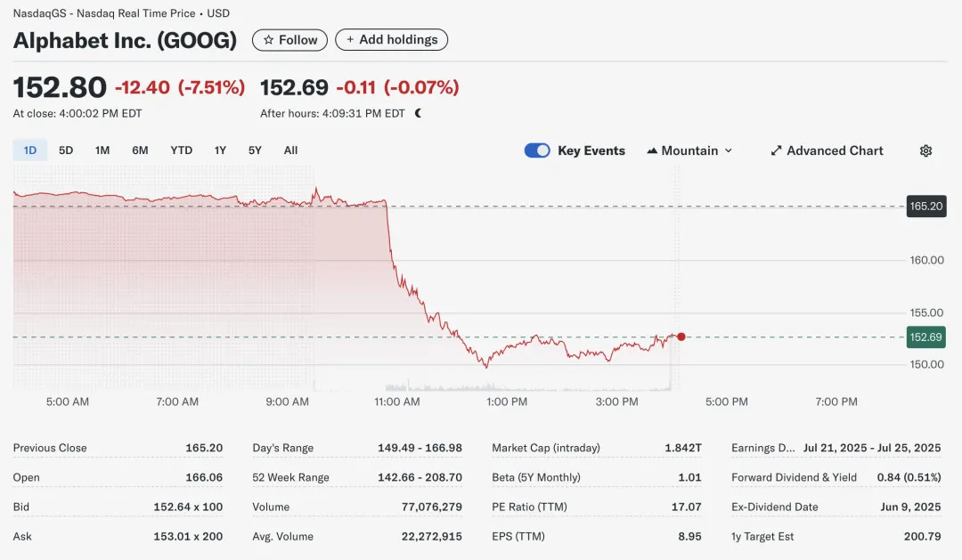Follow Alphabet Inc. stock
Image resolution: width=962 pixels, height=560 pixels.
(289, 40)
